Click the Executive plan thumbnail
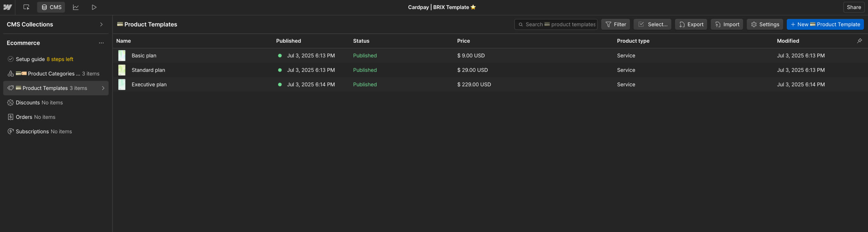The width and height of the screenshot is (868, 232). tap(122, 84)
